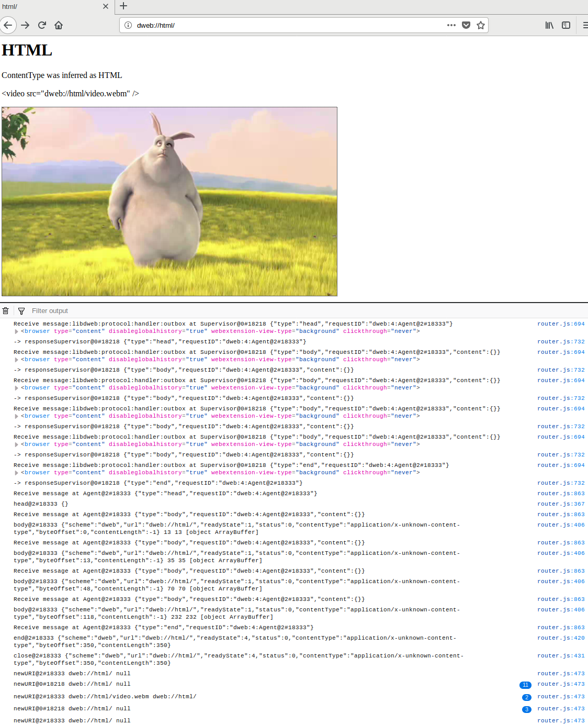Save page to Pocket

466,25
